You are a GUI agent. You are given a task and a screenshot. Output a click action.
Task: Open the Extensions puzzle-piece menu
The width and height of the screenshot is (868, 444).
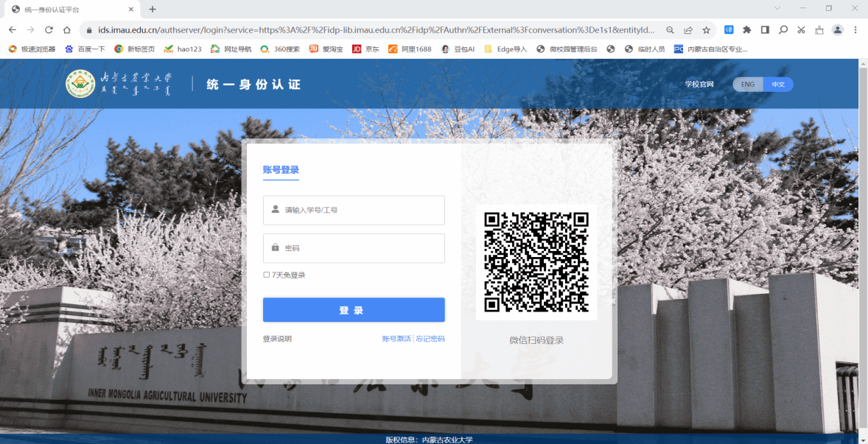(x=746, y=30)
